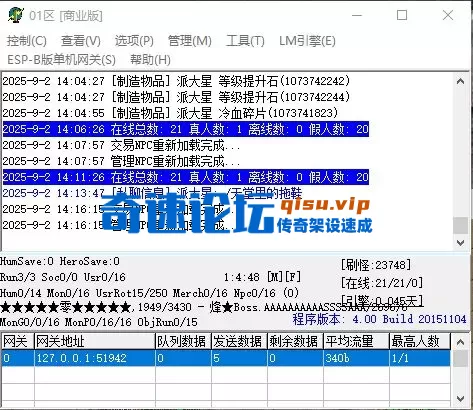Click log panel scroll down arrow
473x410 pixels.
pos(461,242)
